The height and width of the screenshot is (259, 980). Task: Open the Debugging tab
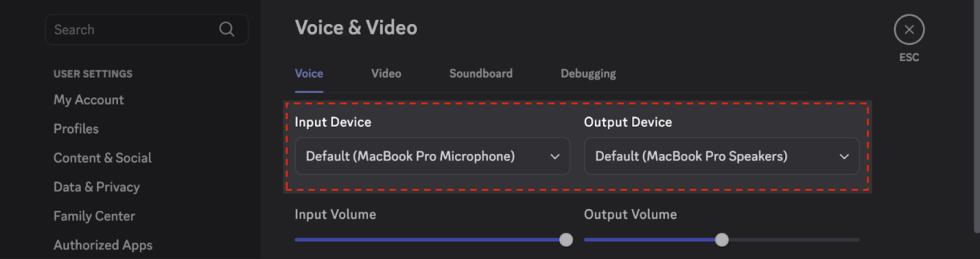coord(588,73)
